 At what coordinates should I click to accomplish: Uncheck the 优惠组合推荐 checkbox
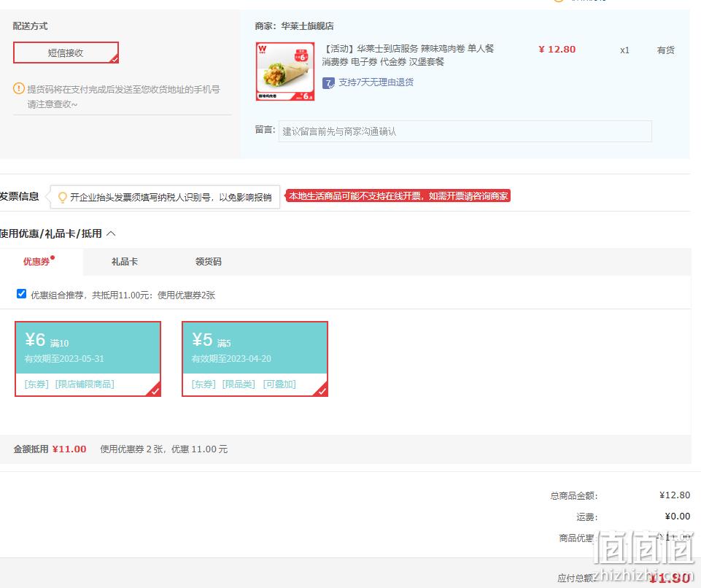[21, 294]
